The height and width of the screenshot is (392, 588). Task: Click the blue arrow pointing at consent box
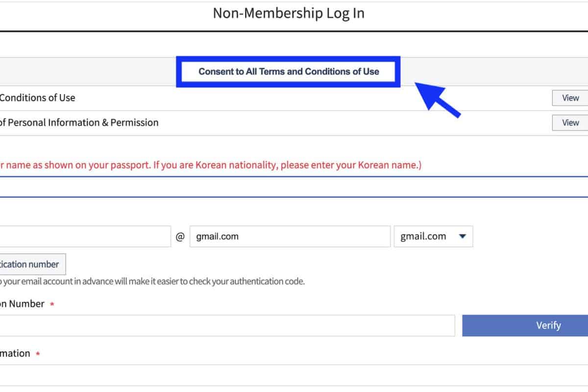(438, 99)
